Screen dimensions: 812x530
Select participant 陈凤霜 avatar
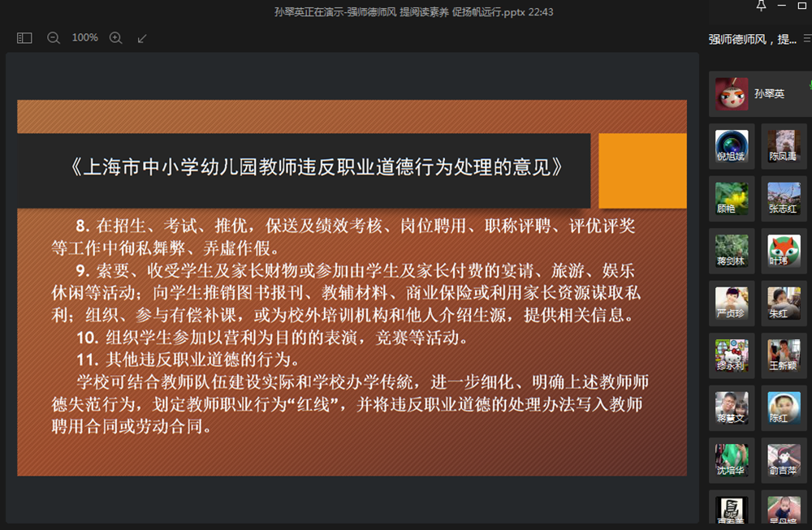[784, 146]
